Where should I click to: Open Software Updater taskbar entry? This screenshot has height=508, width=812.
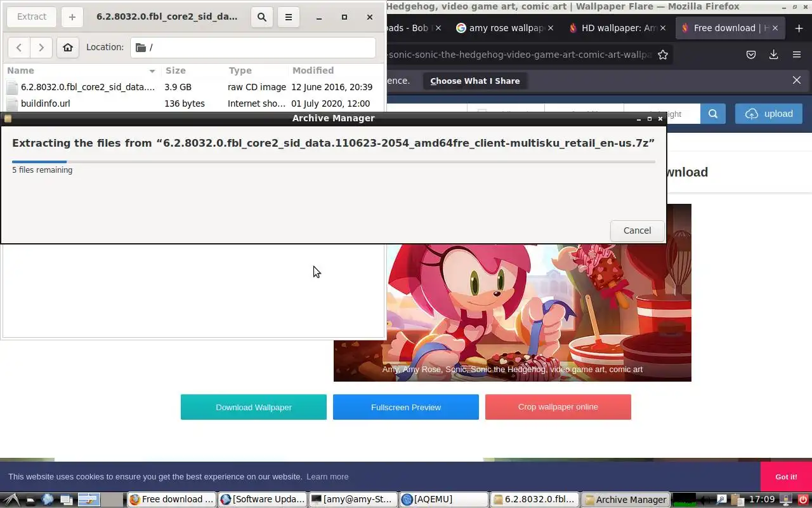262,500
